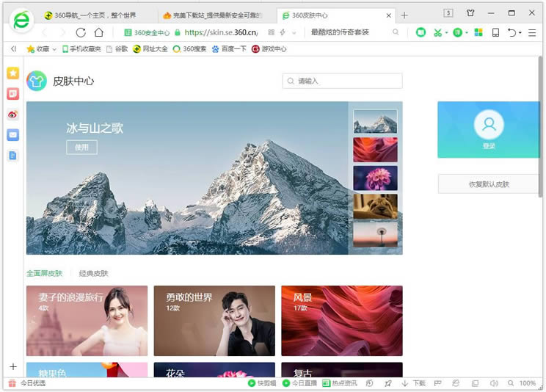The width and height of the screenshot is (546, 392).
Task: Open the colorful extensions grid icon
Action: [478, 32]
